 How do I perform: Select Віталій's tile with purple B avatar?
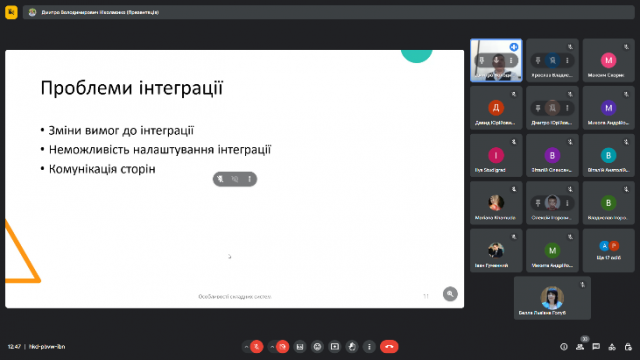coord(552,156)
